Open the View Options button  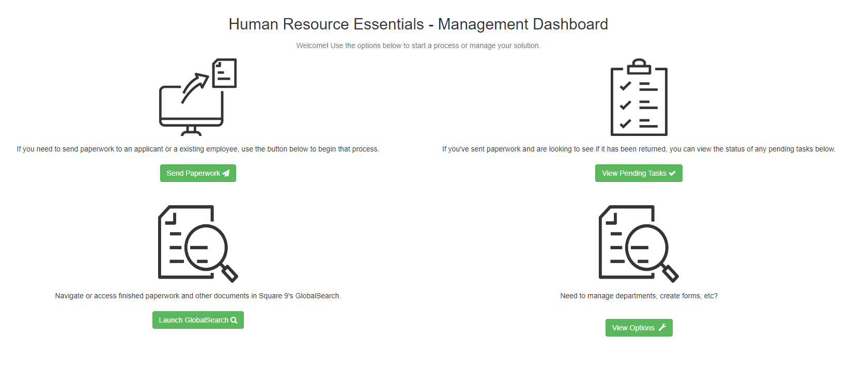click(633, 328)
